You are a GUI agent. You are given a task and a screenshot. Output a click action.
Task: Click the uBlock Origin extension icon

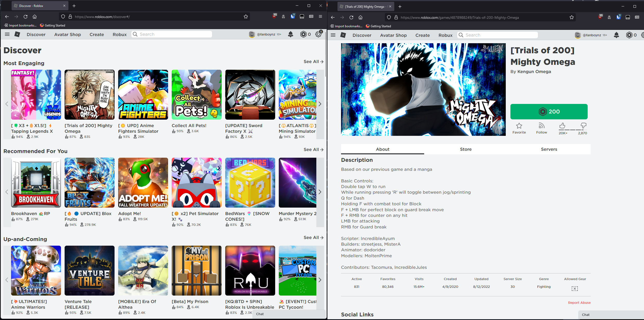274,16
